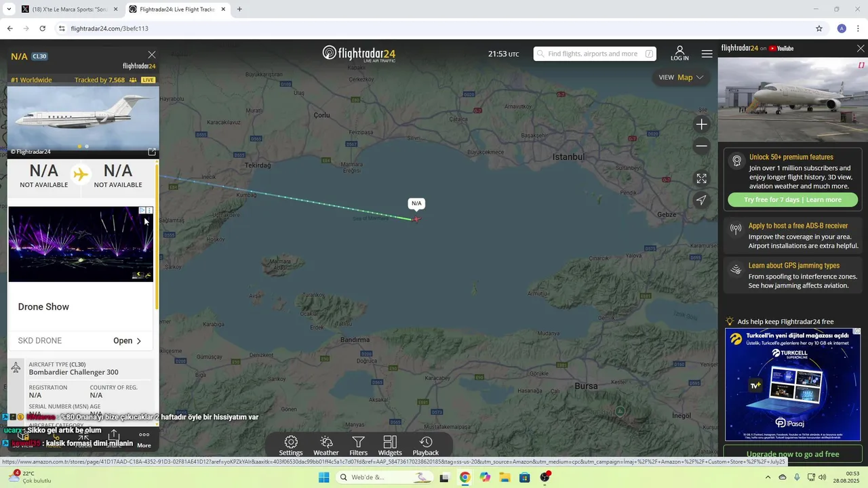Open volume control in system tray

(x=822, y=477)
